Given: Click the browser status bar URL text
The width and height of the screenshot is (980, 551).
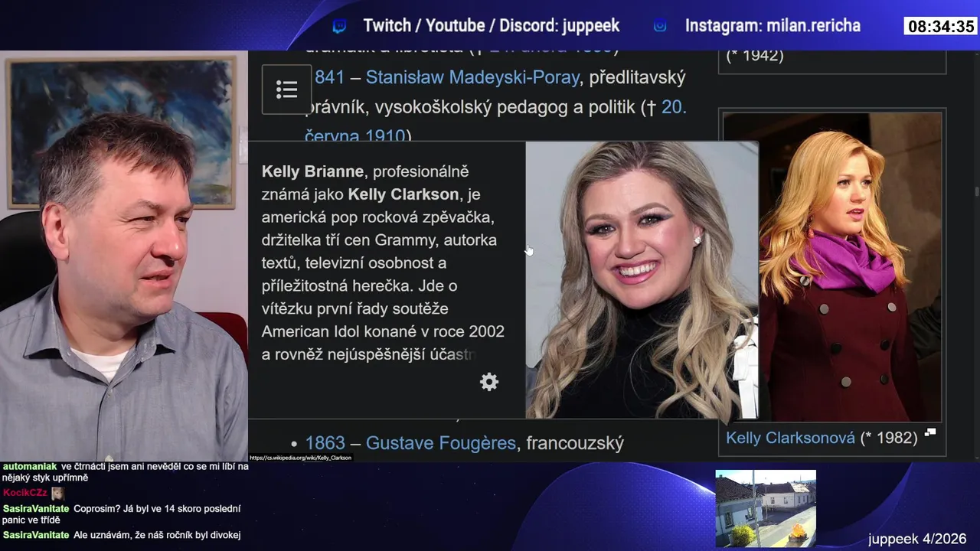Looking at the screenshot, I should click(x=300, y=458).
